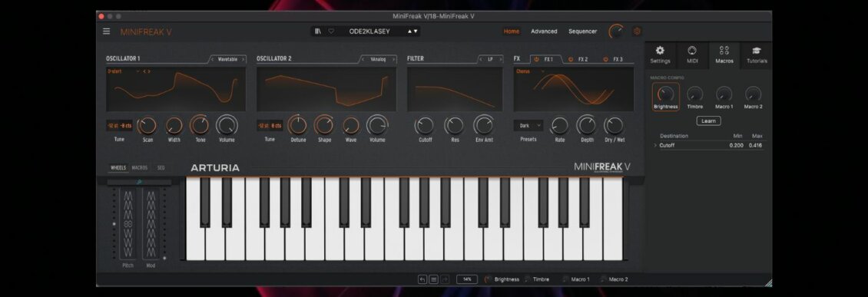Toggle FX 1 power button
The image size is (868, 297).
536,59
